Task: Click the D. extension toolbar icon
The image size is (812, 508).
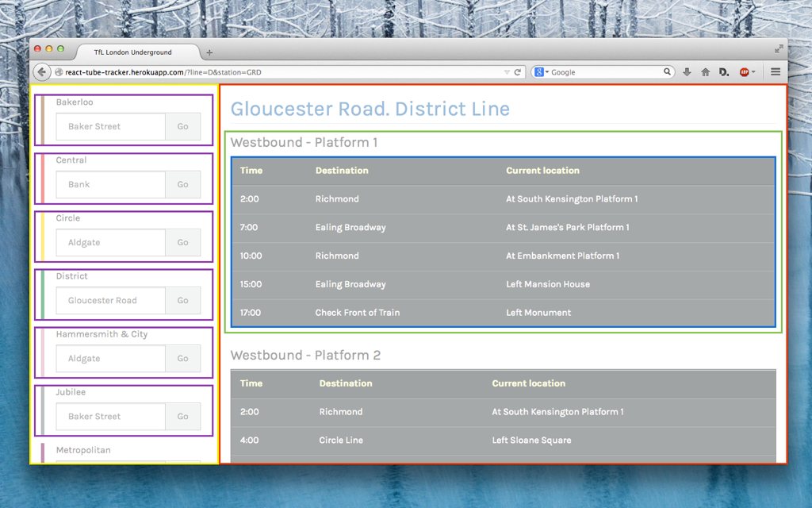Action: pyautogui.click(x=723, y=71)
